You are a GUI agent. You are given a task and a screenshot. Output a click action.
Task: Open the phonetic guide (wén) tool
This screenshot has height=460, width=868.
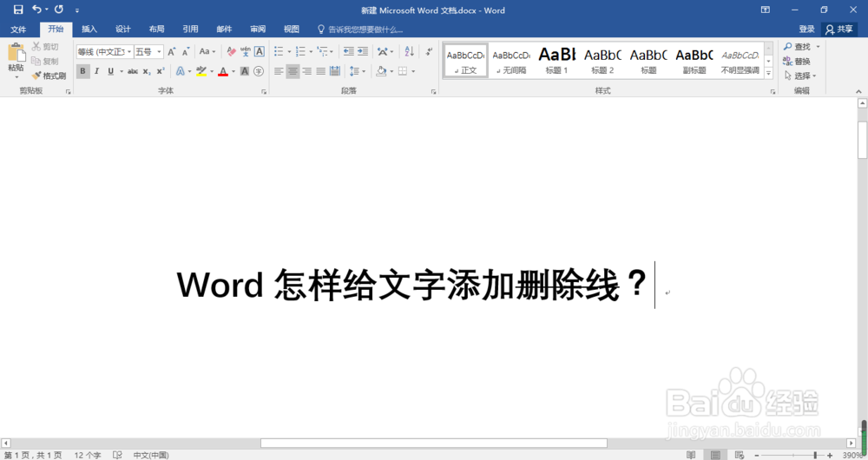click(246, 51)
